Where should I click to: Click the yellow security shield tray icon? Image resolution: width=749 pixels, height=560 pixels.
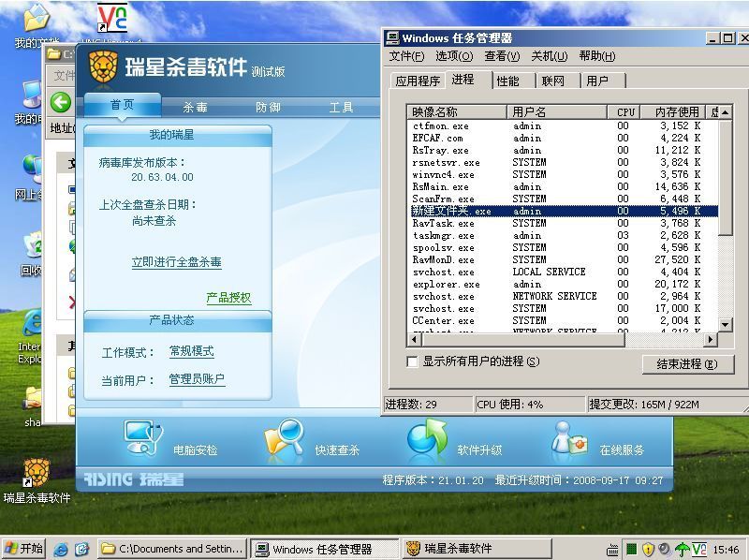tap(648, 549)
